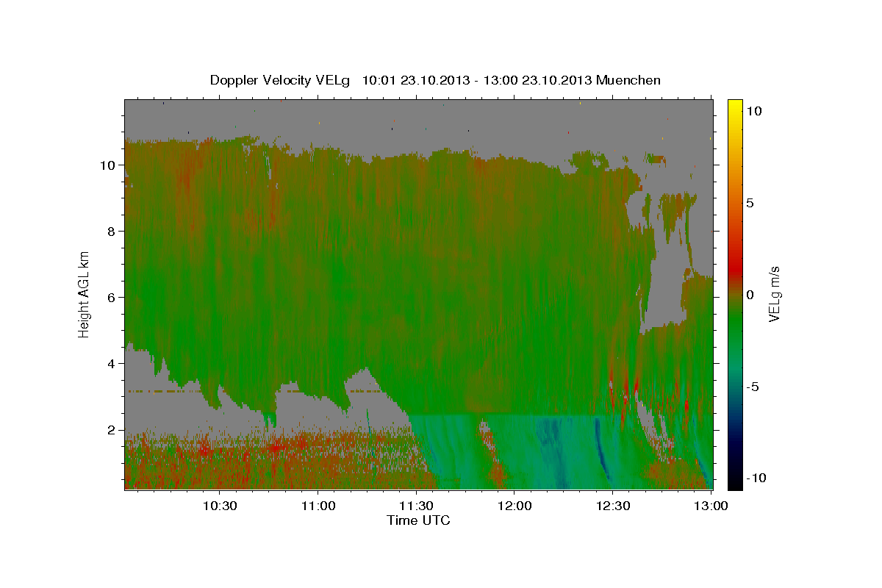Click the height tick label '6'
This screenshot has height=588, width=882.
(111, 298)
